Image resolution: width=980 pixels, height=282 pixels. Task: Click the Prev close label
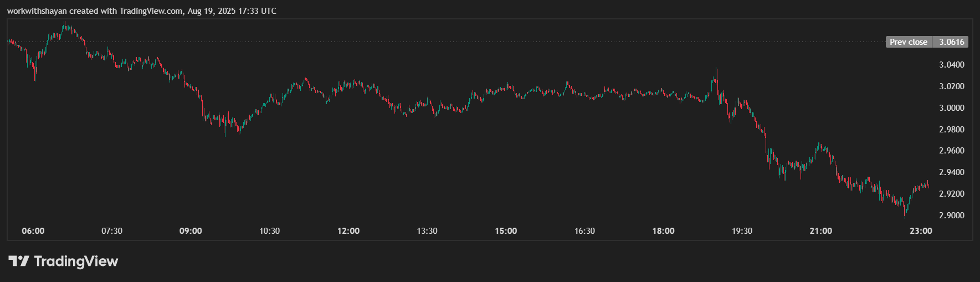[909, 42]
